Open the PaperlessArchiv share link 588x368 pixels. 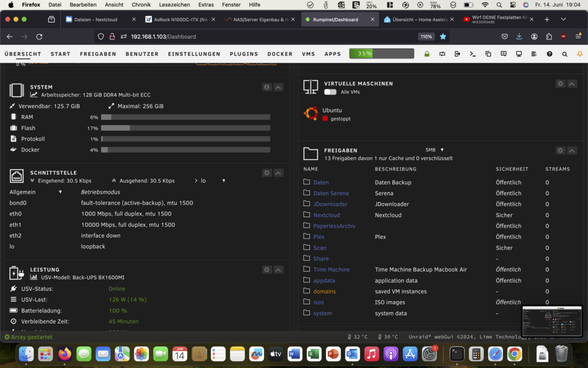tap(335, 226)
